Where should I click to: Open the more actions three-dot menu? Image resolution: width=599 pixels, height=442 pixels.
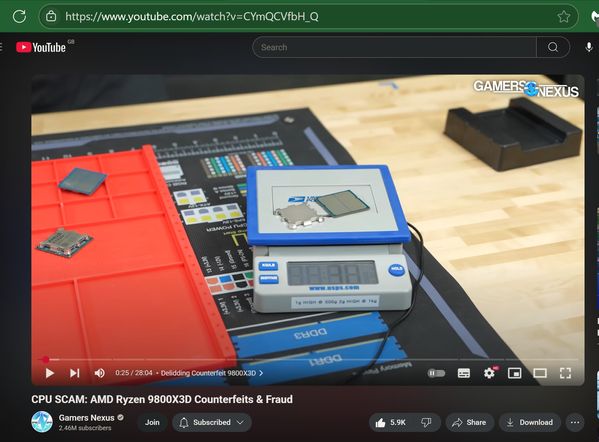(575, 422)
